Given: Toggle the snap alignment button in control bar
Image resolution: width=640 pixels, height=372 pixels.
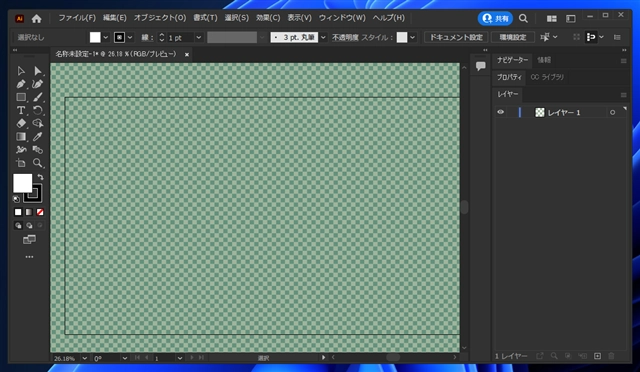Looking at the screenshot, I should tap(591, 37).
